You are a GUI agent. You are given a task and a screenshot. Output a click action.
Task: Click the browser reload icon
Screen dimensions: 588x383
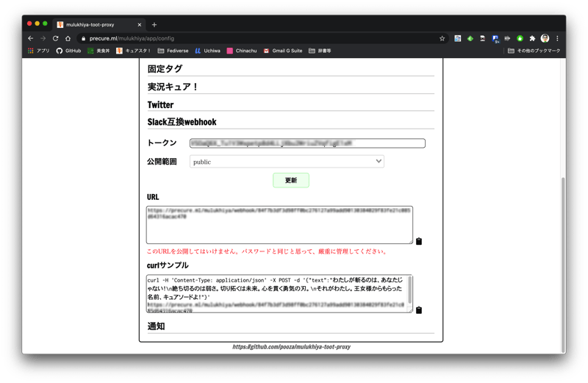pos(55,38)
